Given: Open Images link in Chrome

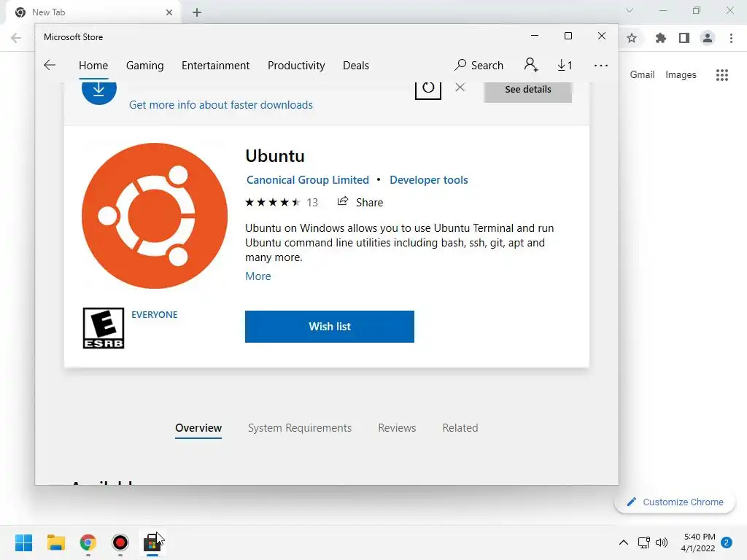Looking at the screenshot, I should (681, 75).
